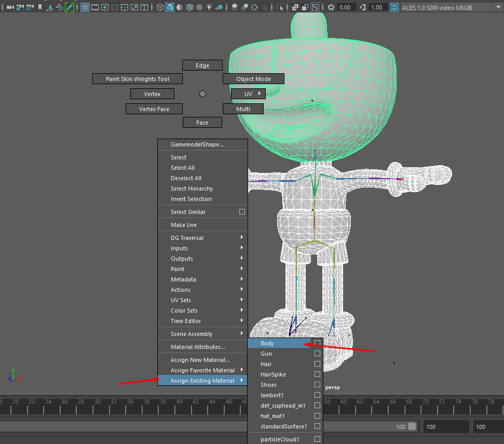This screenshot has height=444, width=504.
Task: Expand the Paint submenu
Action: pos(203,269)
